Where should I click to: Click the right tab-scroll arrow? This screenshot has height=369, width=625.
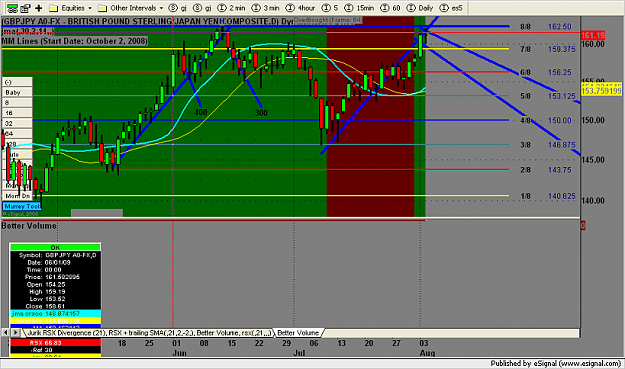coord(15,332)
